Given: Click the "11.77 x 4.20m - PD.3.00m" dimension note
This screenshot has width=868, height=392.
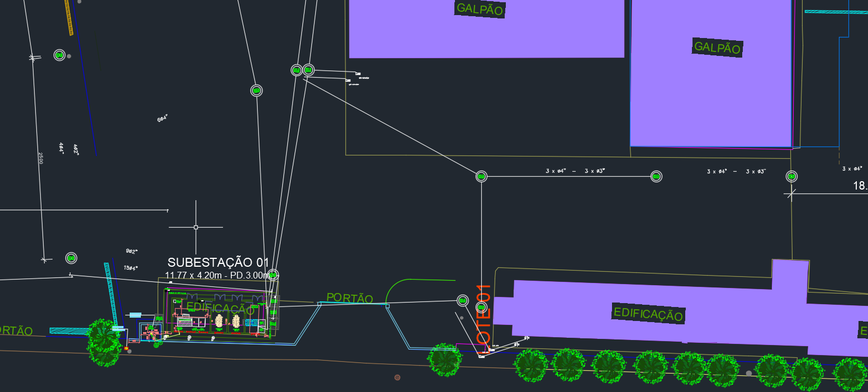Looking at the screenshot, I should pyautogui.click(x=218, y=275).
